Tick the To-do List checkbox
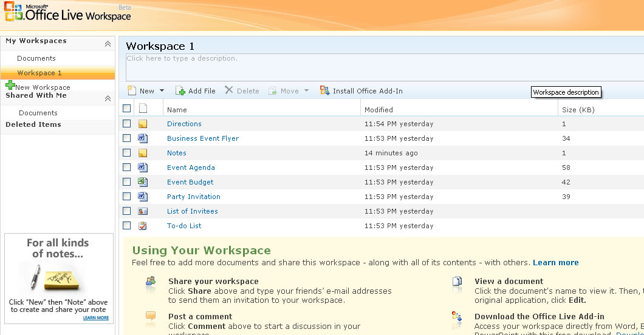The width and height of the screenshot is (644, 335). point(127,226)
